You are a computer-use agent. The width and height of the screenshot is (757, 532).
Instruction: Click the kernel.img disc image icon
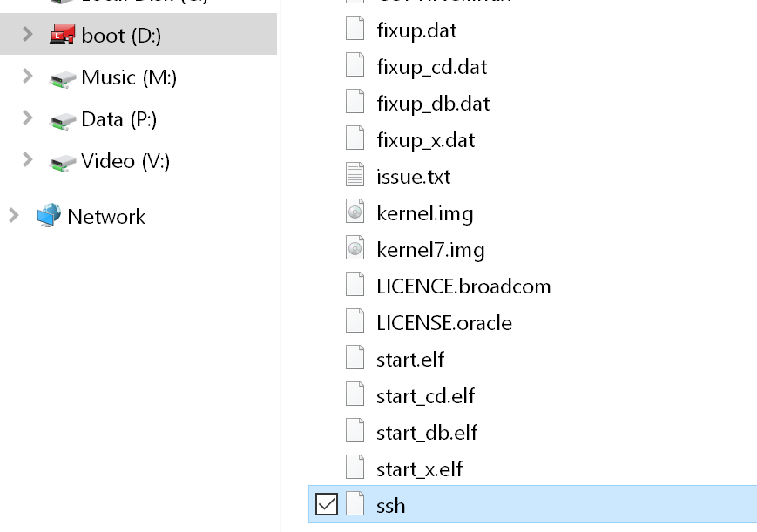coord(355,213)
